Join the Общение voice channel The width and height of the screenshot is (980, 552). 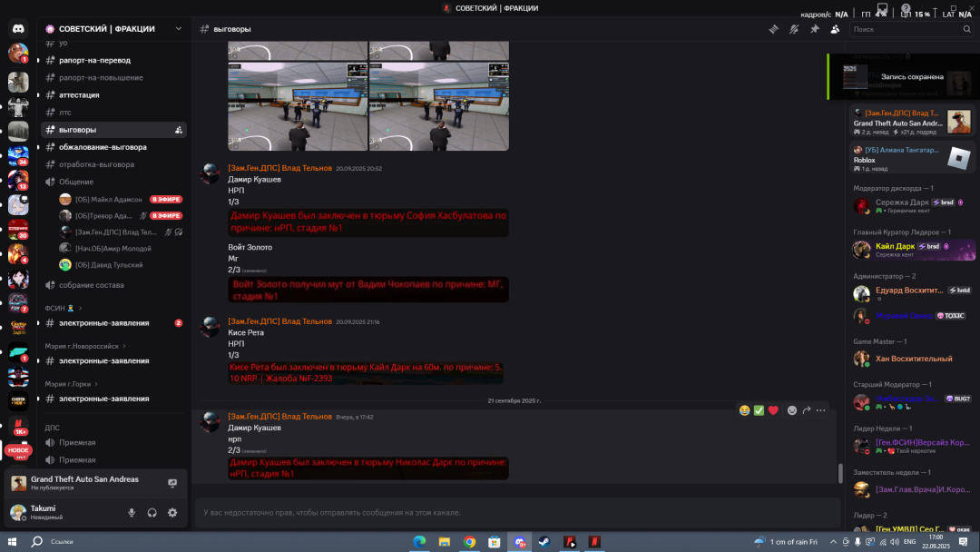coord(76,182)
